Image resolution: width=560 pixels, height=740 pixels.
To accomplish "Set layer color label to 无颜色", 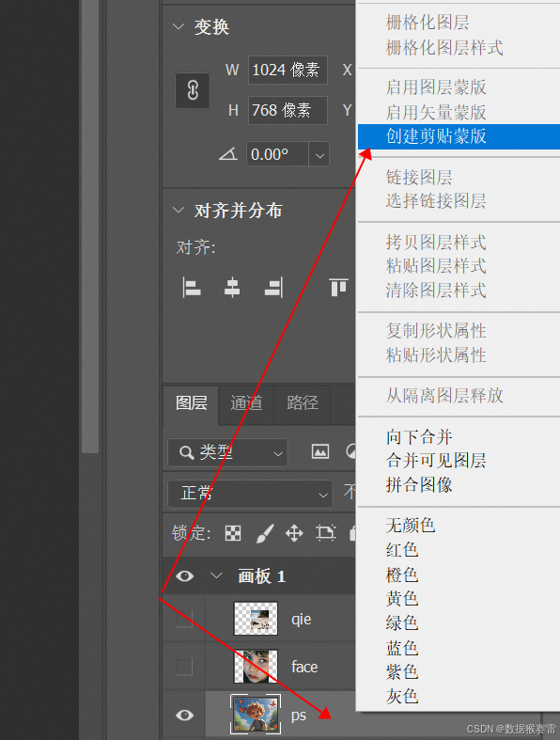I will coord(411,526).
